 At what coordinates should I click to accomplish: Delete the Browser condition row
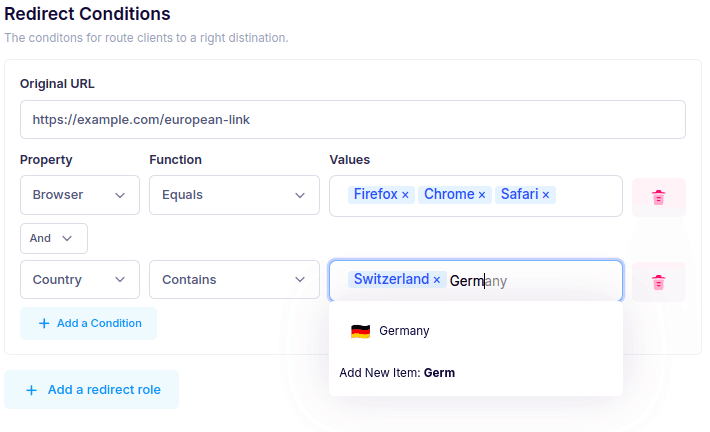658,197
